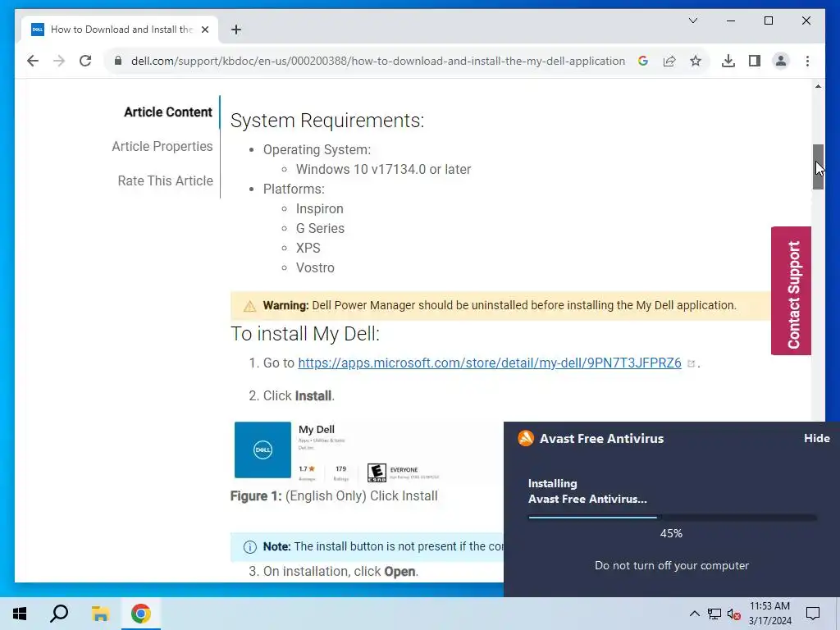This screenshot has width=840, height=630.
Task: Click 'Windows 10 v17134.0 or later' text
Action: click(x=384, y=169)
